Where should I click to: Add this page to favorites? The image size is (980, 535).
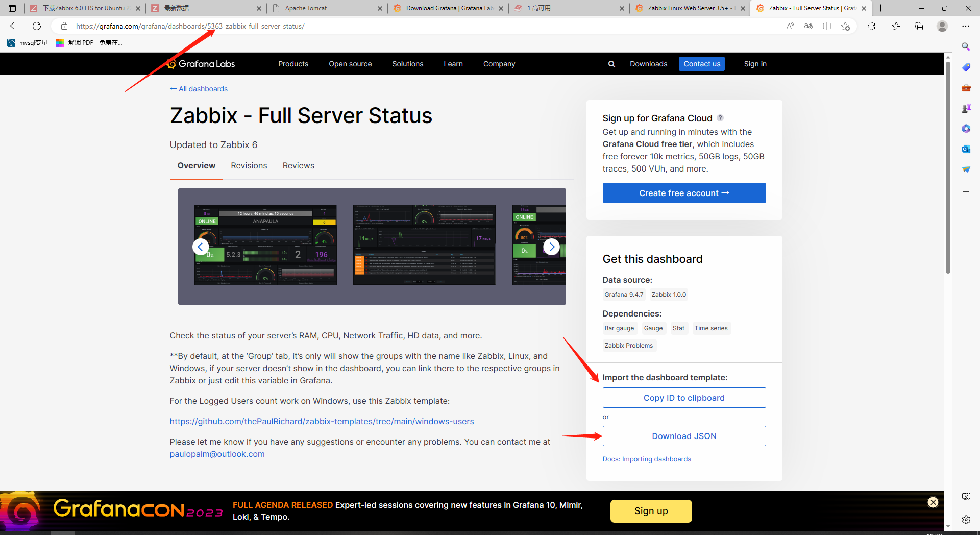tap(845, 26)
